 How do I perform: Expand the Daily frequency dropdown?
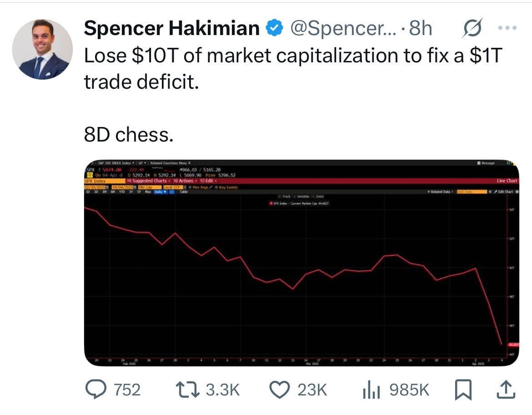click(x=159, y=192)
